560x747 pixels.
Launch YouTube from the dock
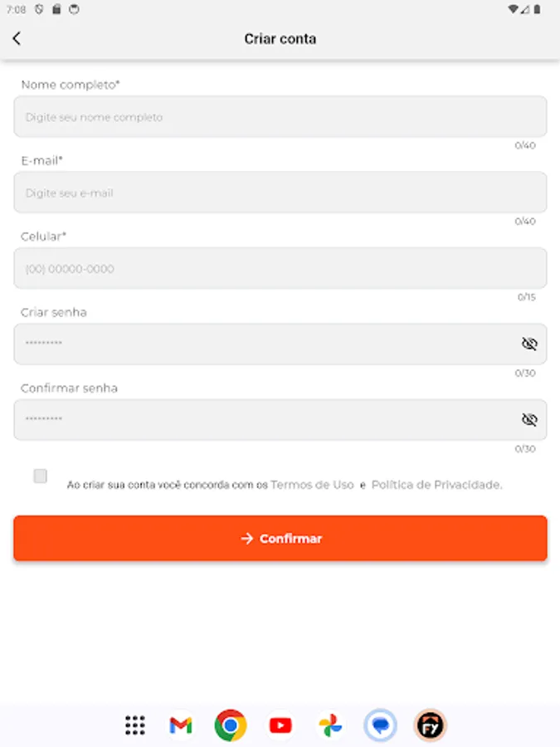[x=280, y=725]
